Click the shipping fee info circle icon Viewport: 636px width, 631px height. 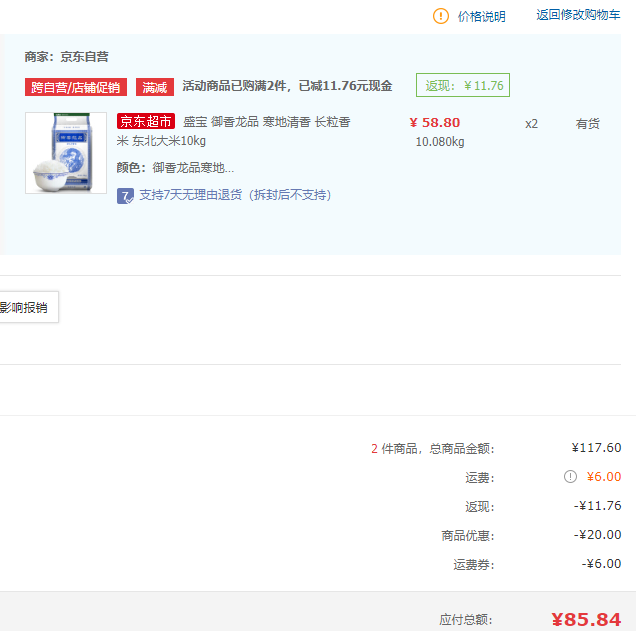[570, 476]
